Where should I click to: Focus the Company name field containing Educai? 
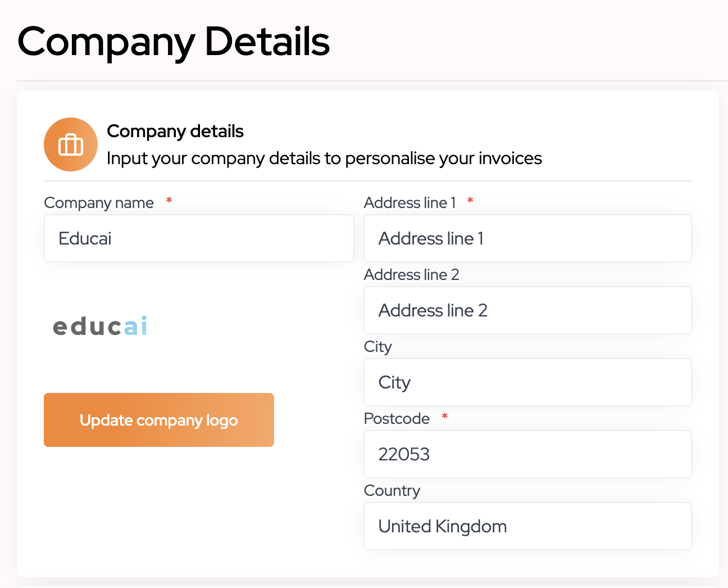pos(199,238)
